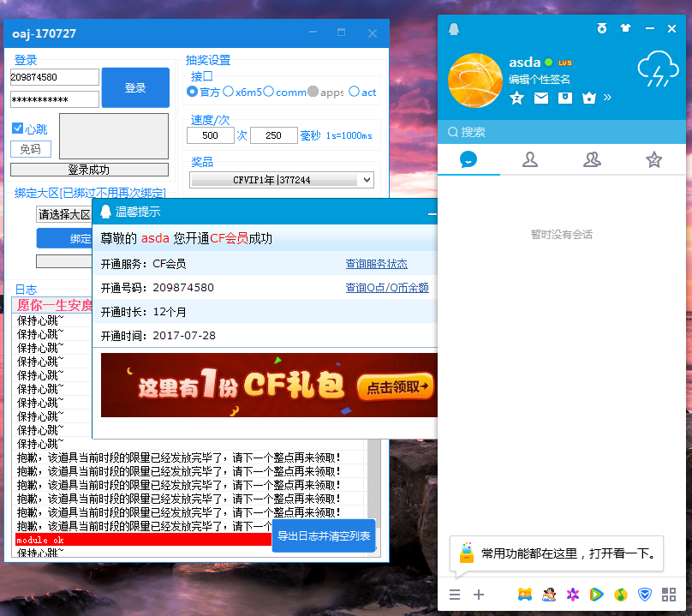
Task: Select the comm interface radio button
Action: [x=268, y=92]
